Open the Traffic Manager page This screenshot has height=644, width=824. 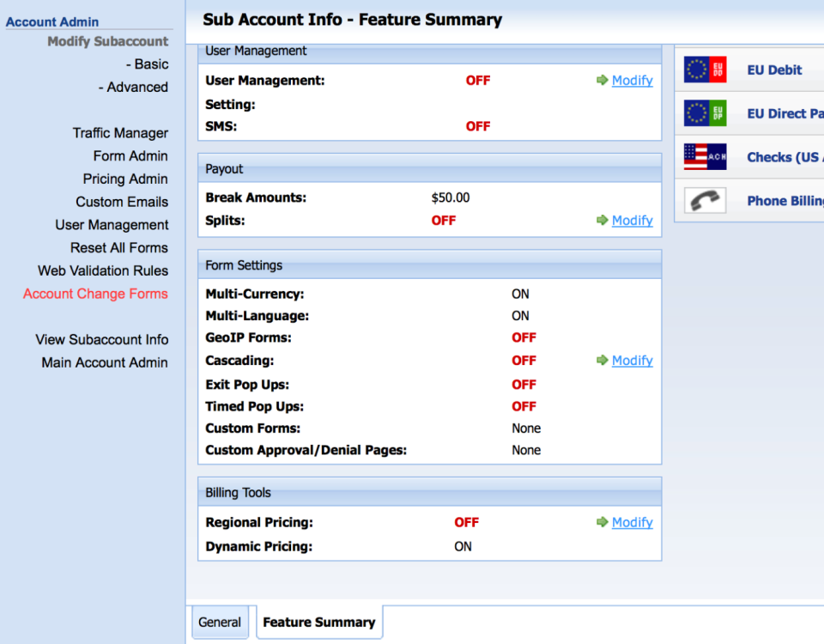click(120, 132)
